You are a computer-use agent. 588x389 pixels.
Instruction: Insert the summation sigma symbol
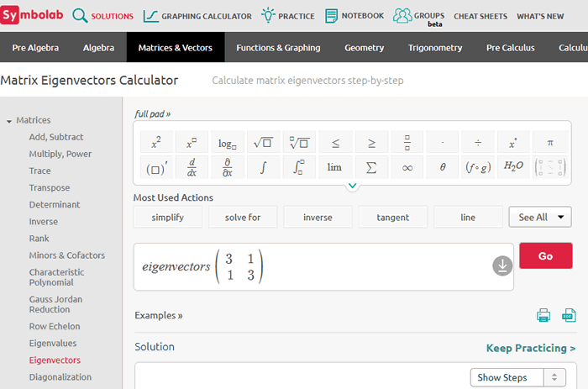click(x=371, y=167)
